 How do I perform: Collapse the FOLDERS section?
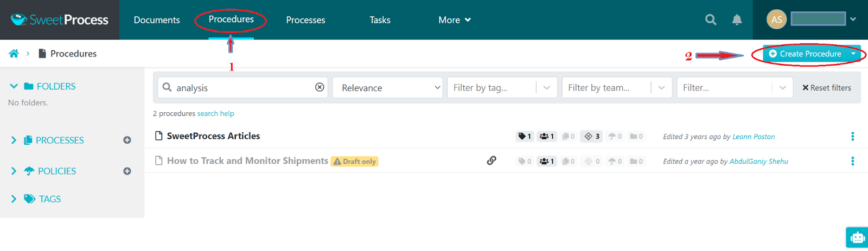tap(14, 86)
